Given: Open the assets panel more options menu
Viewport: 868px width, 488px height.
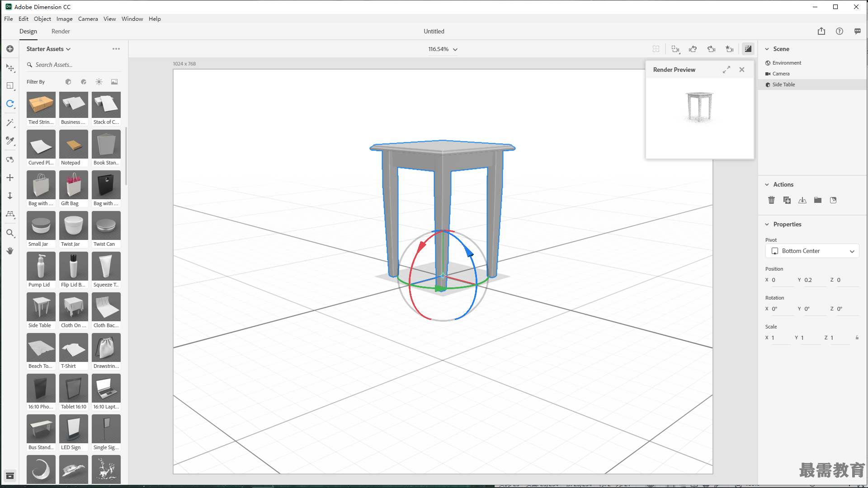Looking at the screenshot, I should click(116, 49).
